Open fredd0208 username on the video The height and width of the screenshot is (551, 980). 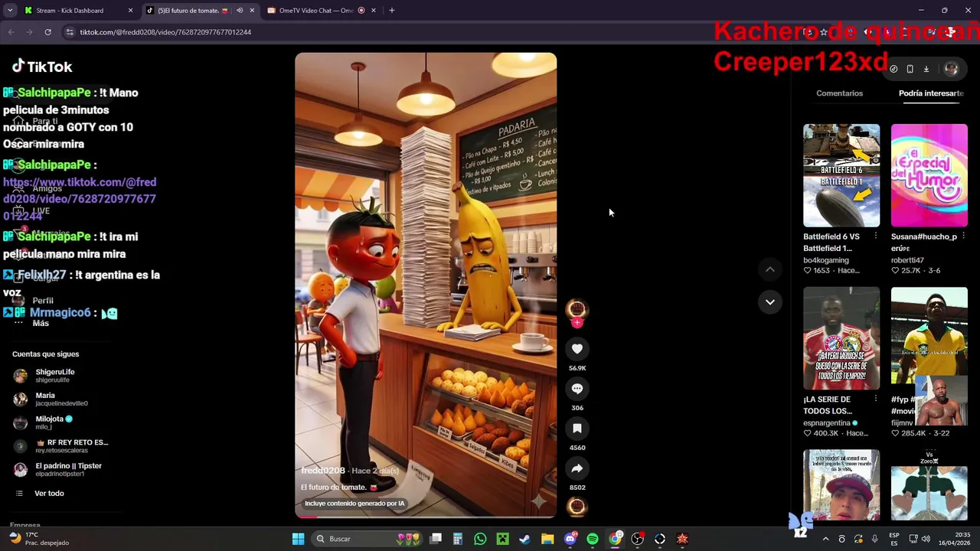point(323,471)
